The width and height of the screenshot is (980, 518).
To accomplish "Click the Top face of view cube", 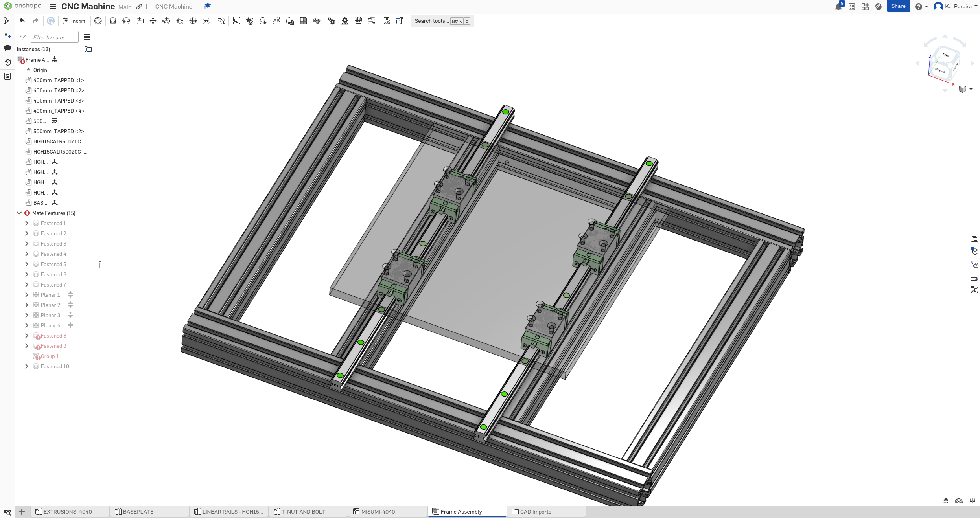I will pyautogui.click(x=945, y=55).
